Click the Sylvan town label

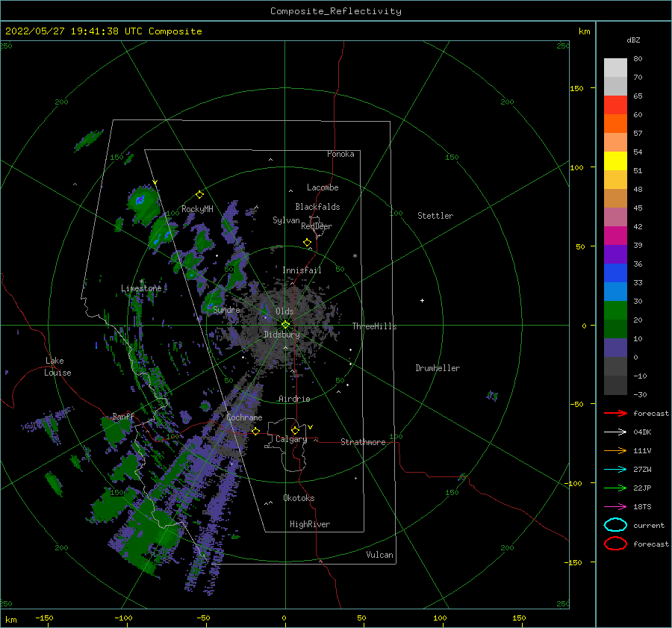click(x=286, y=220)
